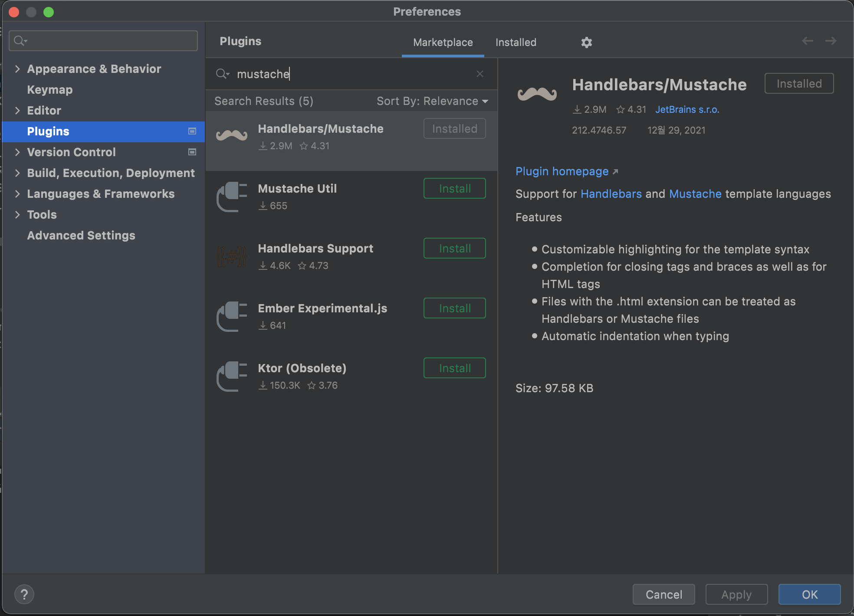Install the Ktor (Obsolete) plugin
Image resolution: width=854 pixels, height=616 pixels.
click(455, 368)
